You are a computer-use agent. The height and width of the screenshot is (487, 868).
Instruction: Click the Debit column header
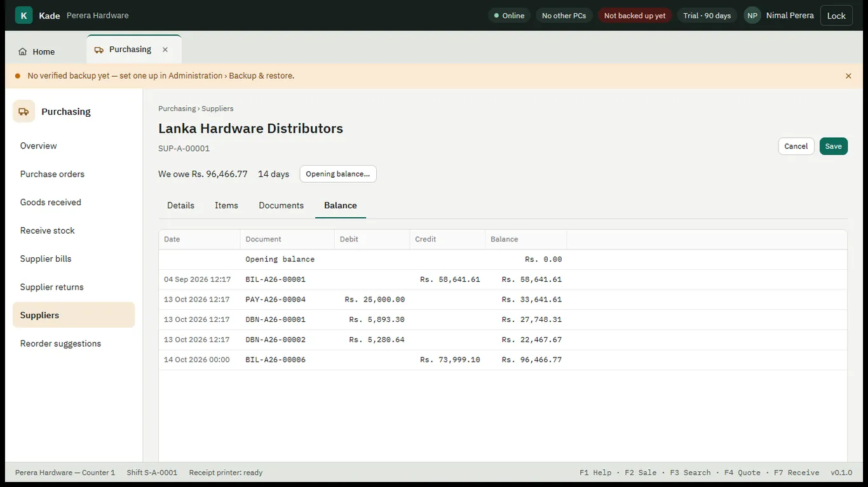pos(372,239)
